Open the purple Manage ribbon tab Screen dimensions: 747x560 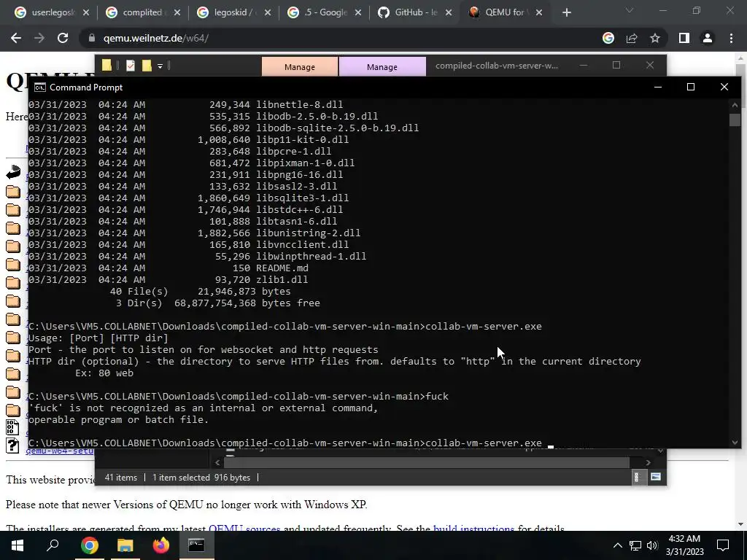click(382, 66)
